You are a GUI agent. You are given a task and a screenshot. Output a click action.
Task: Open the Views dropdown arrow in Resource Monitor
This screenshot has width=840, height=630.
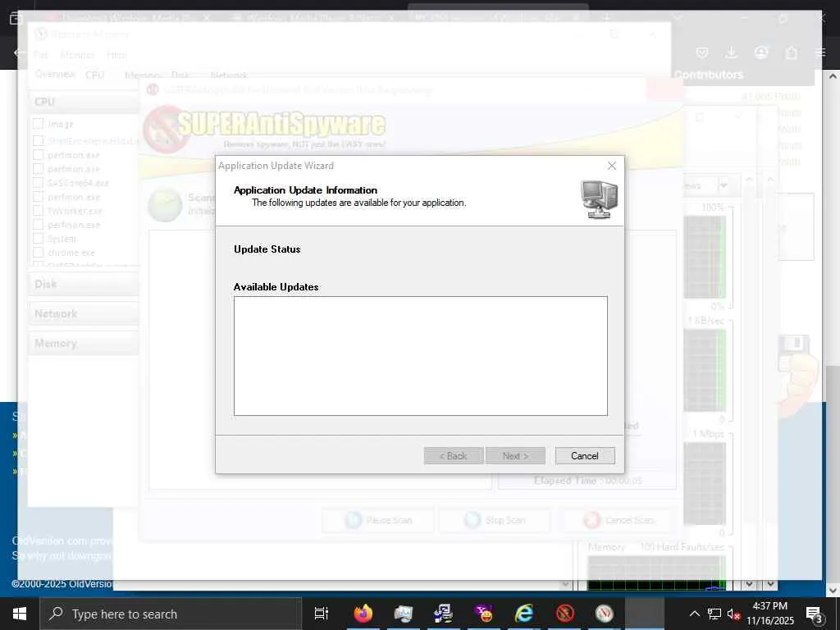[724, 185]
